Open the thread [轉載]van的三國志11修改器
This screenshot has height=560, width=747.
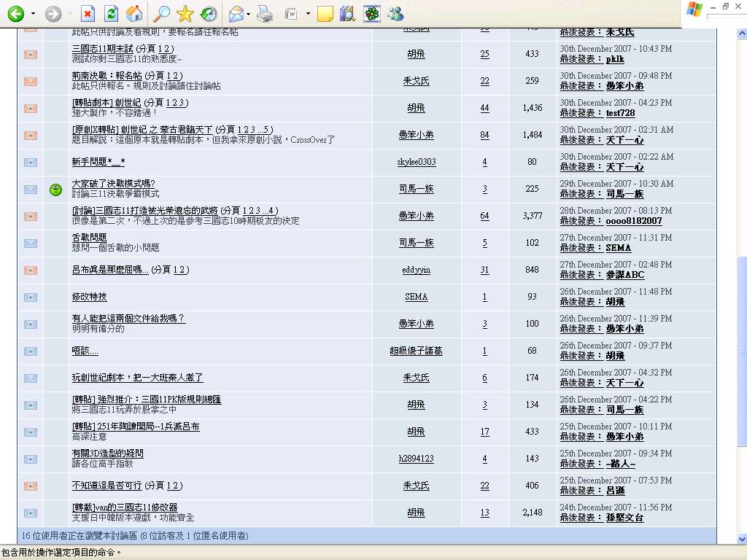(125, 507)
